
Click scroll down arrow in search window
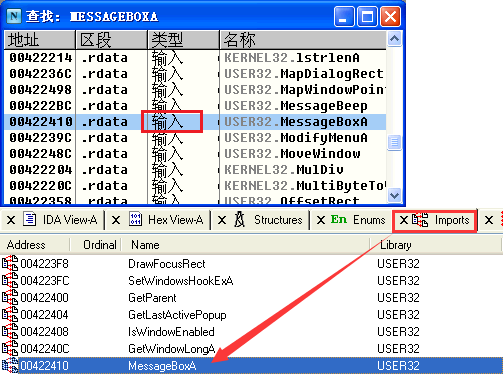click(395, 195)
